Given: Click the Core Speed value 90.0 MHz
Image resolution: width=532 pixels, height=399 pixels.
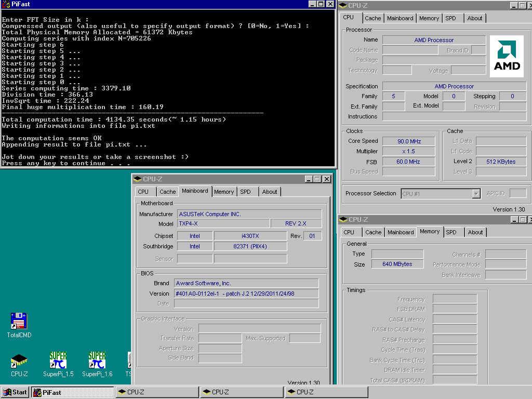Looking at the screenshot, I should coord(409,141).
